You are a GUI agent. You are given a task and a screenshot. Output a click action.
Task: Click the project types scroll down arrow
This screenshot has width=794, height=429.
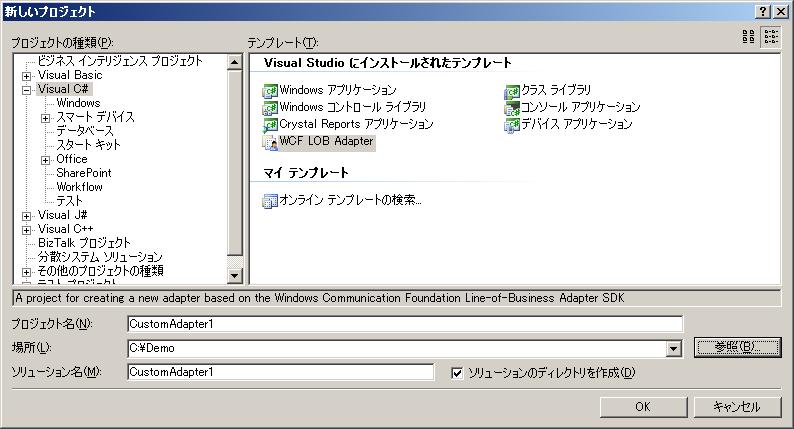coord(234,276)
